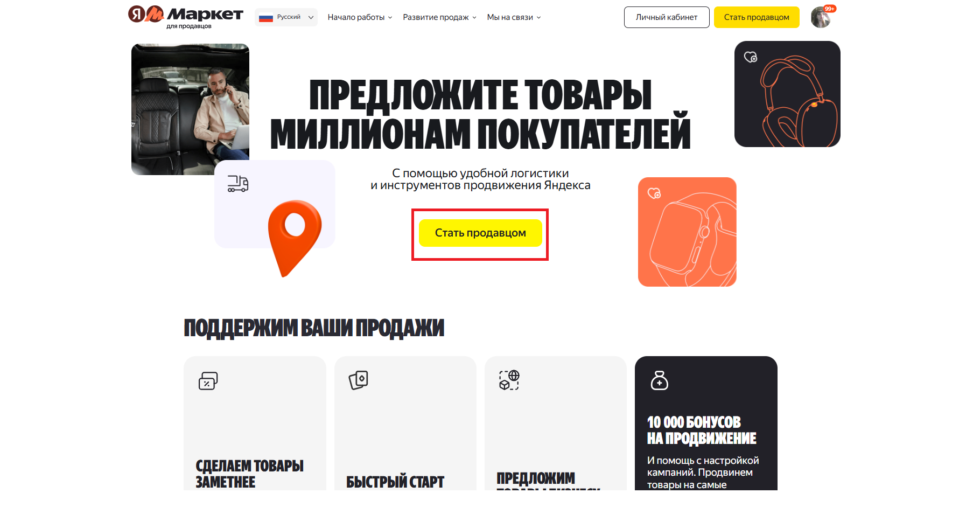Viewport: 980px width, 514px height.
Task: Click the quick start cards icon
Action: [358, 380]
